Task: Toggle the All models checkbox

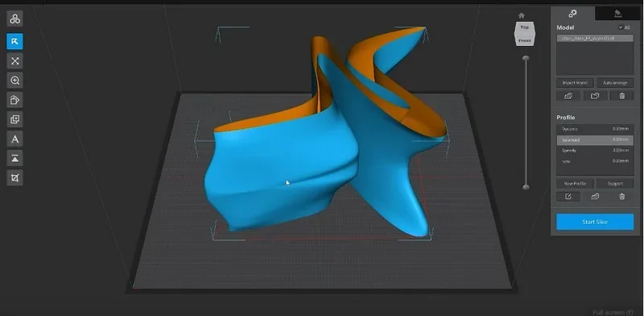Action: [621, 27]
